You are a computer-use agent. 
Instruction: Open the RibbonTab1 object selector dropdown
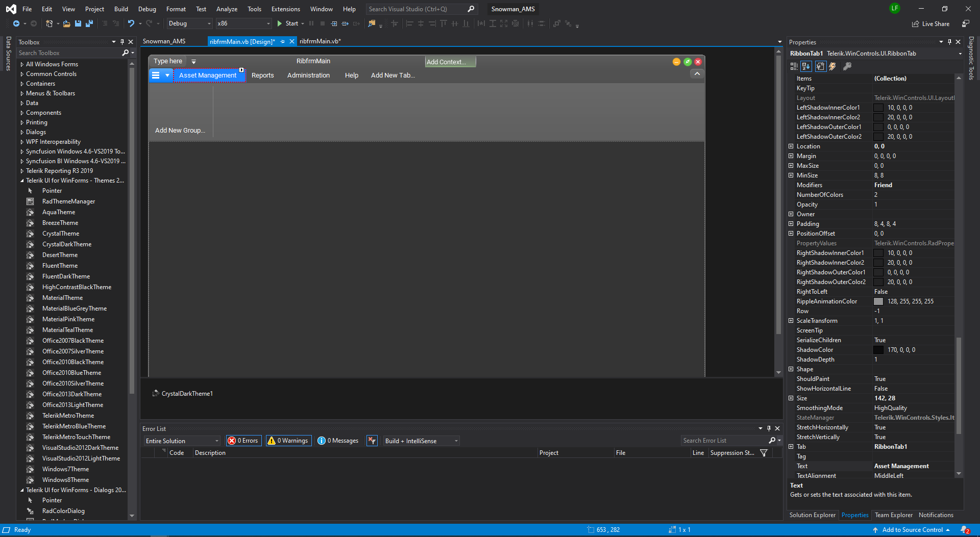(960, 54)
